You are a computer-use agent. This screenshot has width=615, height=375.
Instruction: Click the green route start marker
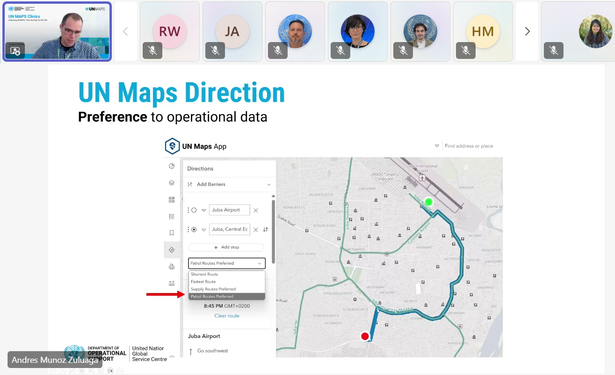[429, 202]
